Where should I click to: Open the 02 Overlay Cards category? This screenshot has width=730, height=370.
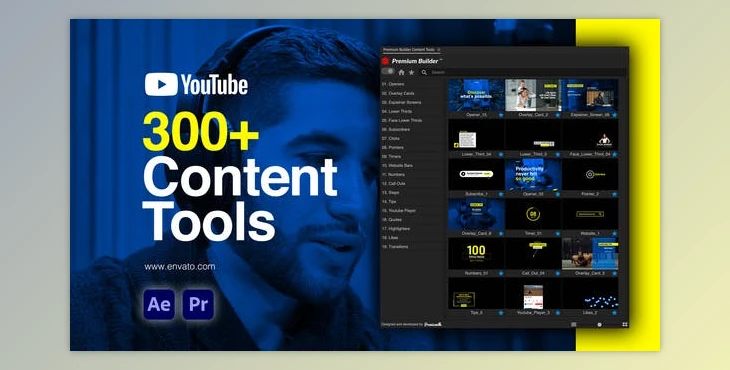pyautogui.click(x=398, y=94)
